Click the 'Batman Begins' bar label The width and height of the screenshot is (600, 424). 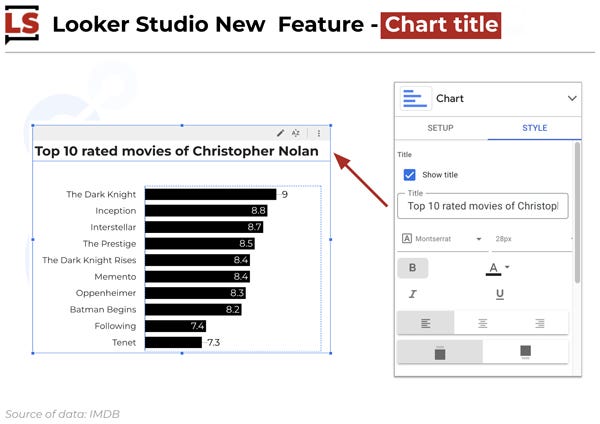(103, 310)
